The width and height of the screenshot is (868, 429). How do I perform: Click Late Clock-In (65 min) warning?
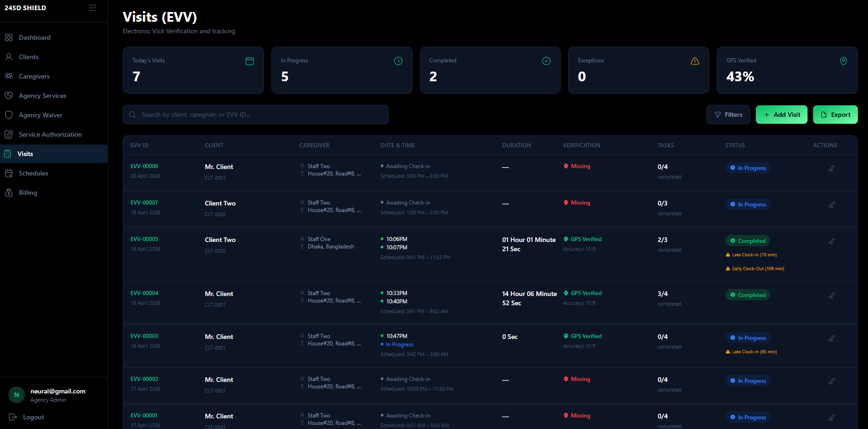point(751,352)
